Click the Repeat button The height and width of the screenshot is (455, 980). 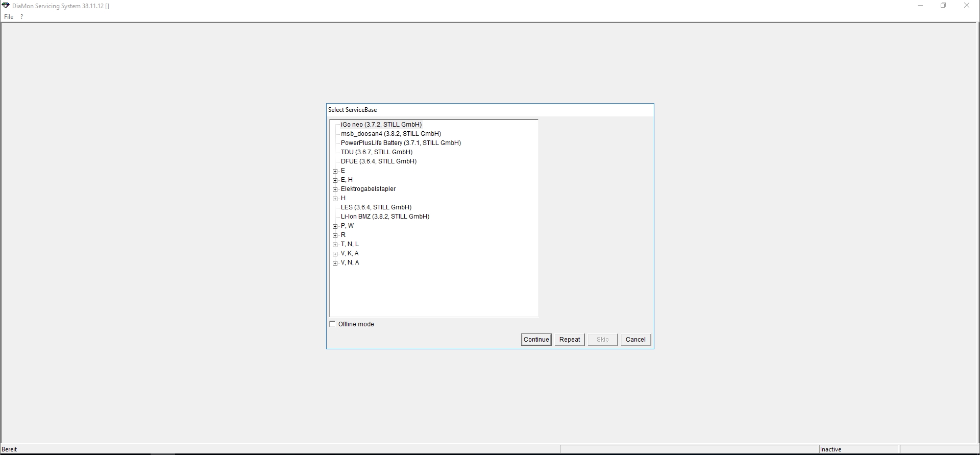(570, 340)
